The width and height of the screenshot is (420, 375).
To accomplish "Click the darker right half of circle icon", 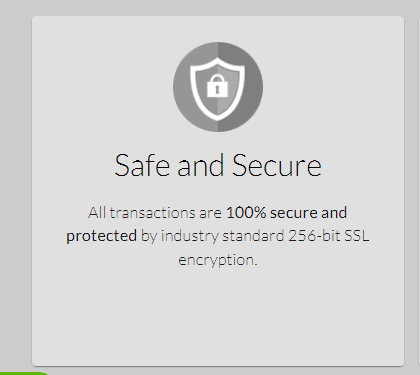I will [240, 87].
